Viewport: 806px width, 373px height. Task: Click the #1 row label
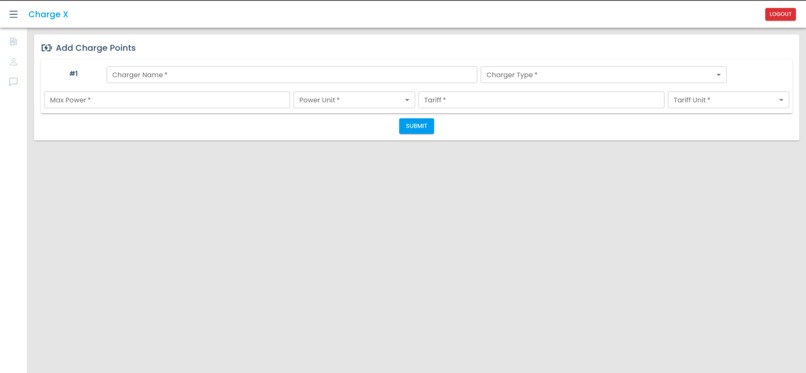(x=74, y=74)
